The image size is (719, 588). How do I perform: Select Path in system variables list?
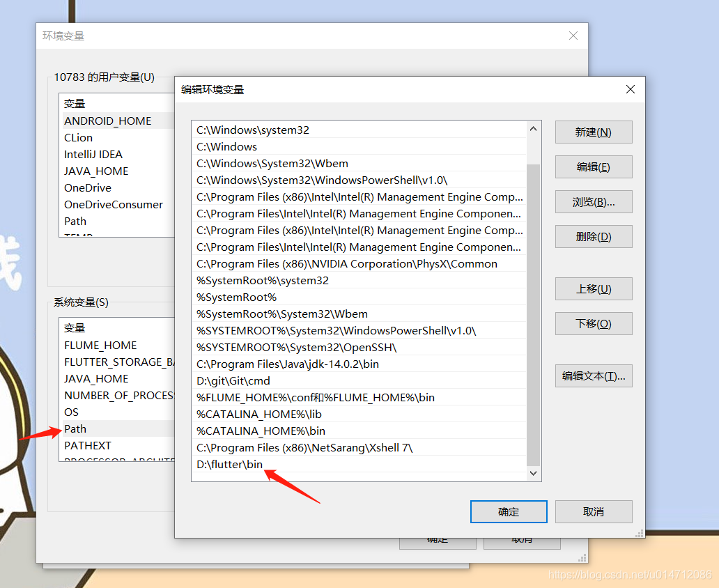118,429
